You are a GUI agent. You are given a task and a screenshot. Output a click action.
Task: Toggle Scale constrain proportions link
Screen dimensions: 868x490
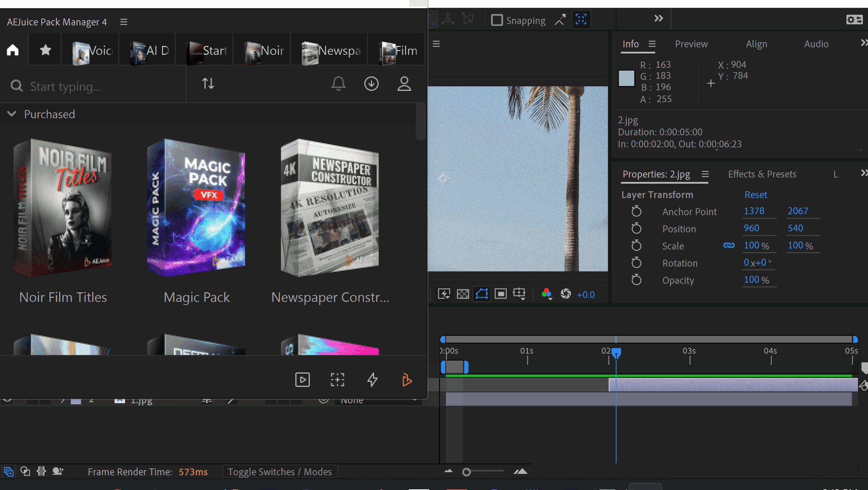click(729, 245)
